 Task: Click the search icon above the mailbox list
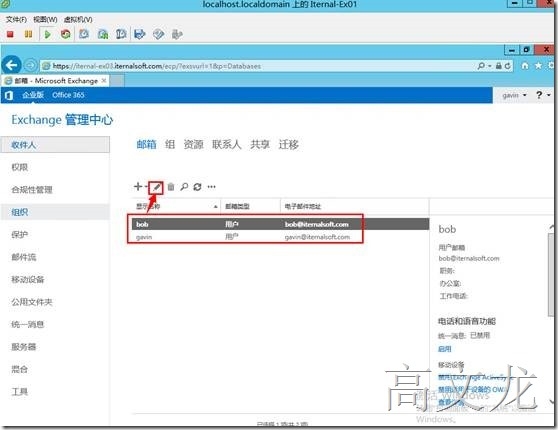coord(184,187)
